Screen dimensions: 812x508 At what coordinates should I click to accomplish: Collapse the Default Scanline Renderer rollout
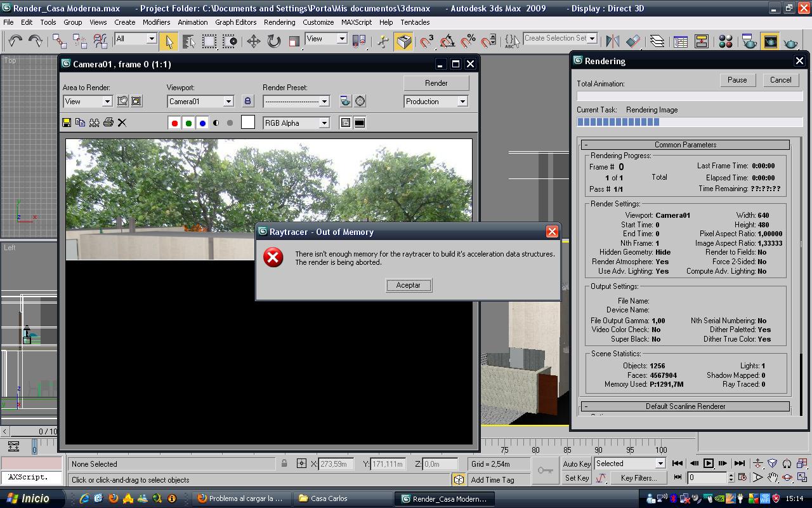tap(685, 406)
